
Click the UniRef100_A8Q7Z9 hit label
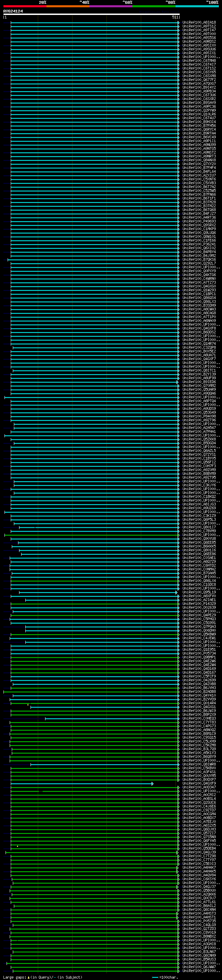point(199,561)
